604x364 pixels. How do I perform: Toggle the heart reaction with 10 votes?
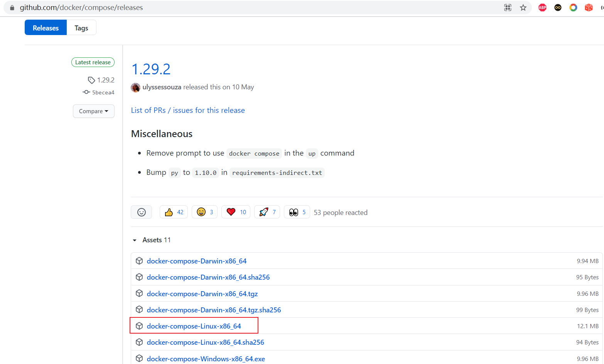click(x=236, y=212)
